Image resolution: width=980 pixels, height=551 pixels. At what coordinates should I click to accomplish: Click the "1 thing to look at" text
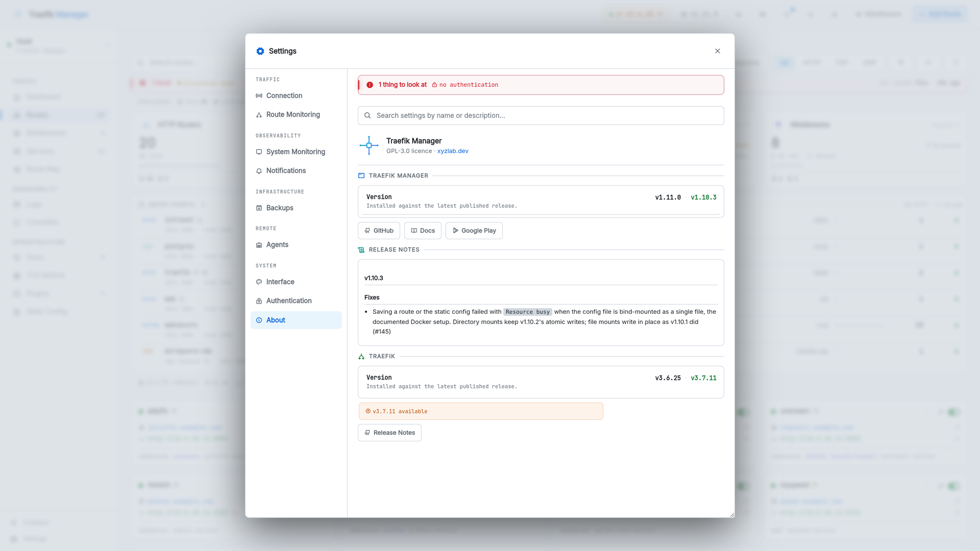click(x=403, y=85)
